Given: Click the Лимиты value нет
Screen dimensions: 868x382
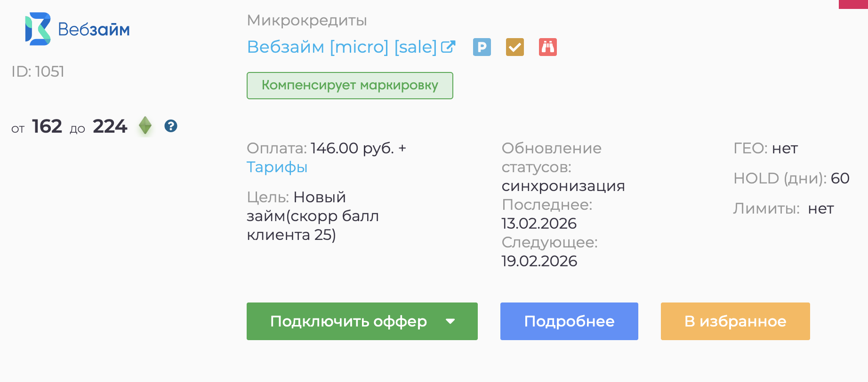Looking at the screenshot, I should 820,208.
